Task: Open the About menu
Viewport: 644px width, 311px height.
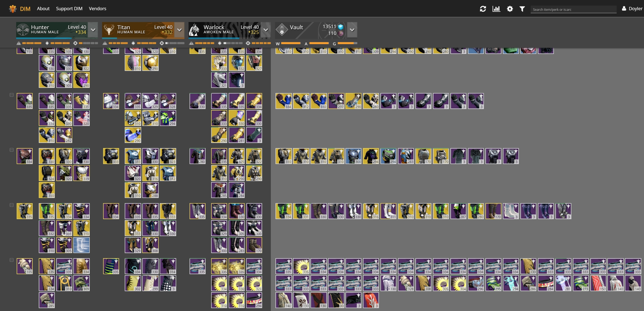Action: pyautogui.click(x=43, y=8)
